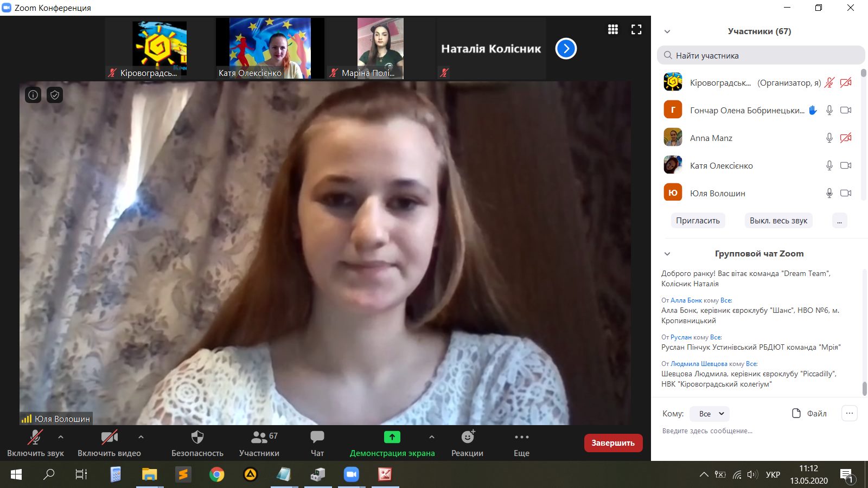868x488 pixels.
Task: Toggle microphone for Юля Волошин
Action: coord(829,193)
